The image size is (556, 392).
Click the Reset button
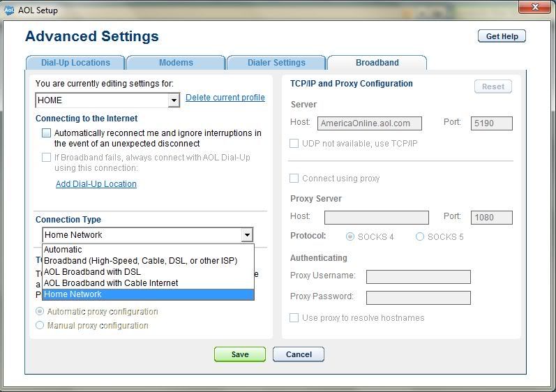coord(493,86)
